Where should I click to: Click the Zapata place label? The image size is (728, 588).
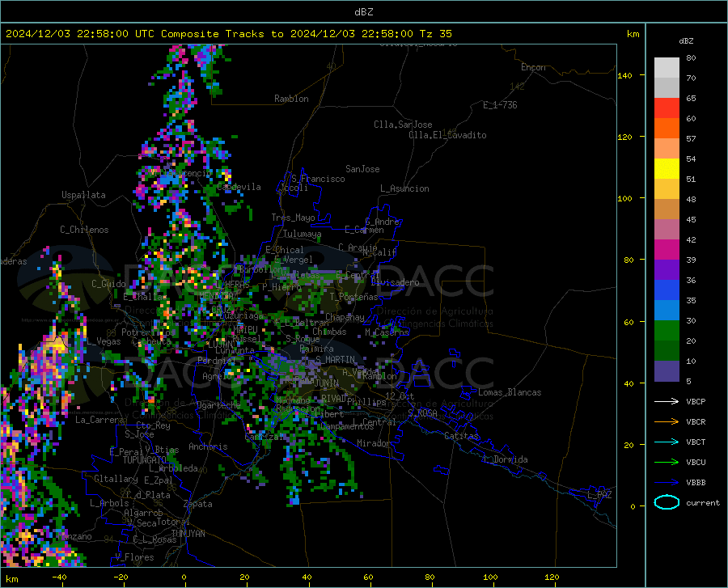198,504
